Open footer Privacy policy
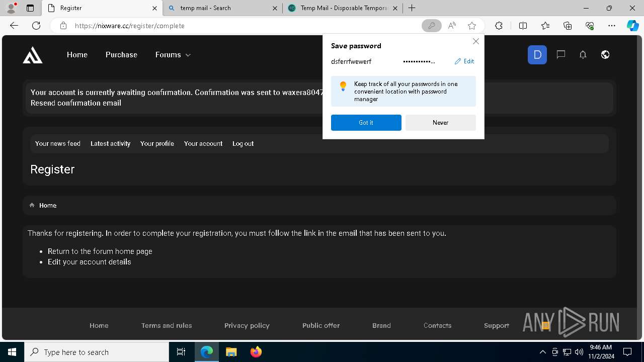The image size is (644, 362). click(x=247, y=326)
